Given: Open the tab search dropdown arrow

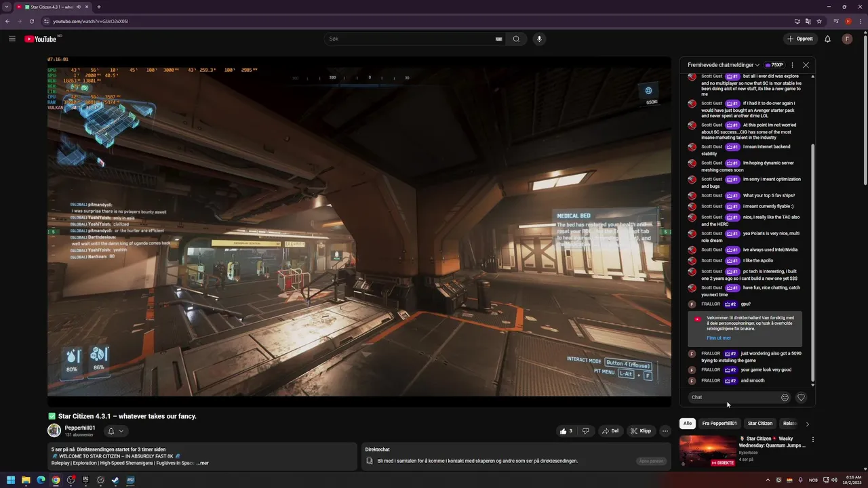Looking at the screenshot, I should coord(6,7).
